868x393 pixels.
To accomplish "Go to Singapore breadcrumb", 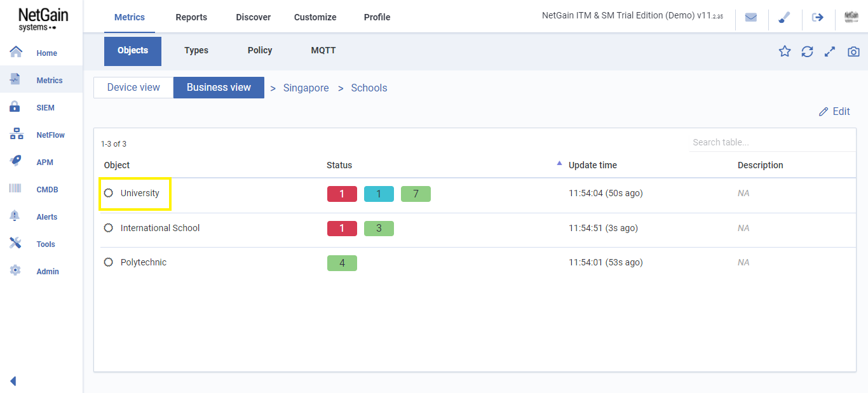I will [306, 88].
